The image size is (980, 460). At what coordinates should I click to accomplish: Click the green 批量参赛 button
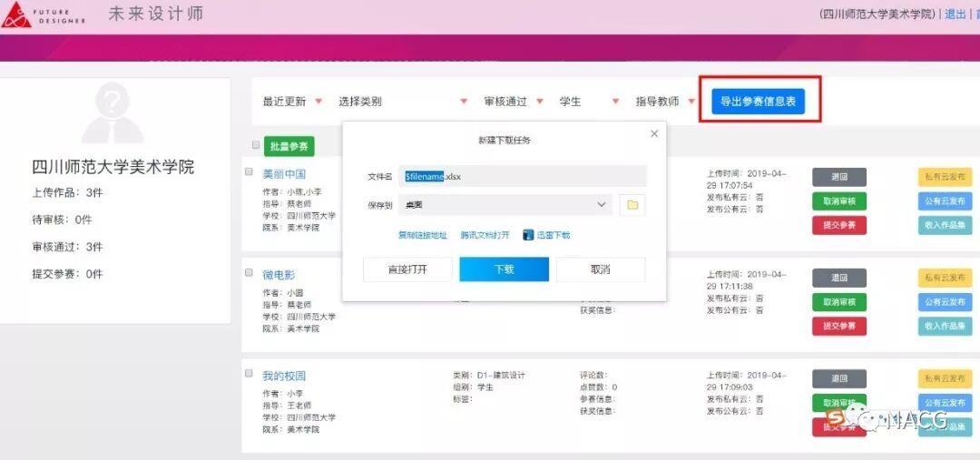[x=289, y=147]
